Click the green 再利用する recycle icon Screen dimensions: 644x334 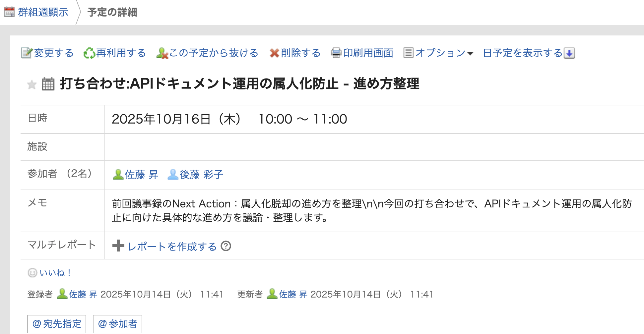point(89,53)
